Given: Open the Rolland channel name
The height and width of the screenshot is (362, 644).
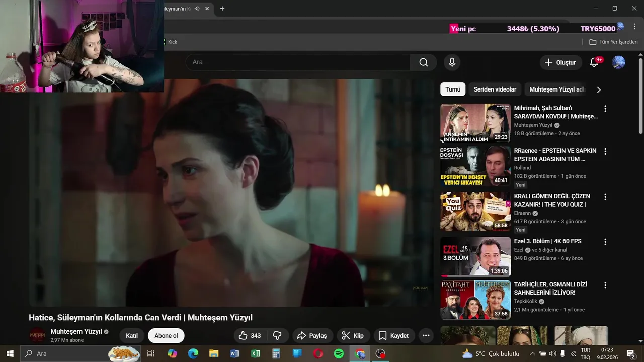Looking at the screenshot, I should pos(522,168).
